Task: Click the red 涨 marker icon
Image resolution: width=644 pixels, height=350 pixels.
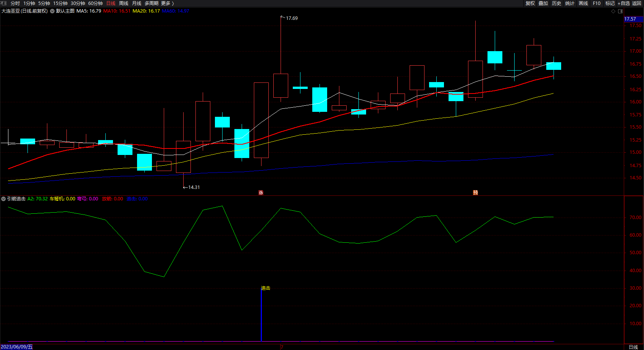Action: tap(261, 193)
